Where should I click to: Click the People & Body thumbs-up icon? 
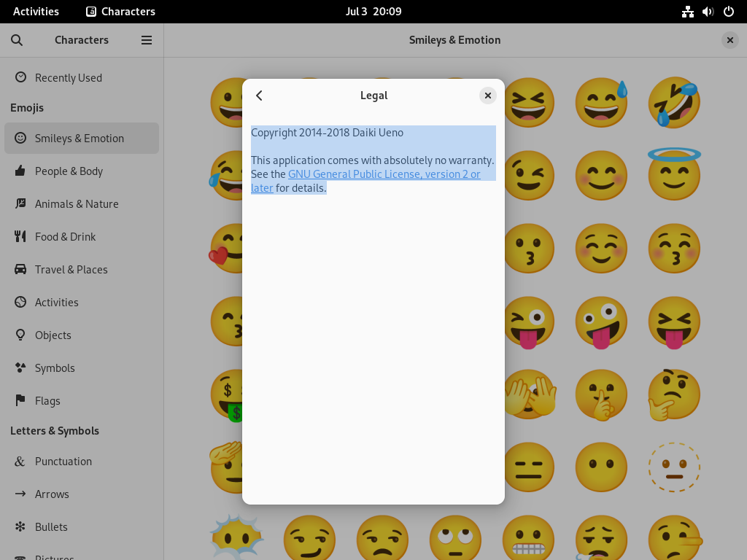pos(20,171)
